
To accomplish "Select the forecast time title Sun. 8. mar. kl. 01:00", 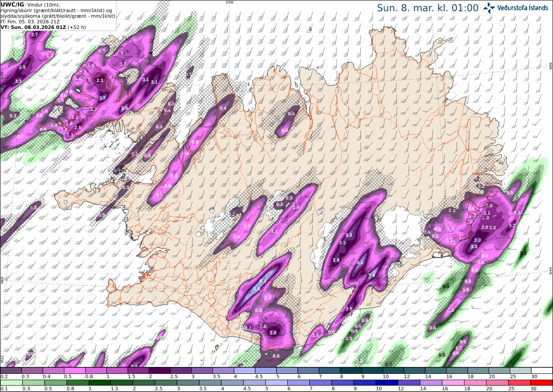I will coord(428,8).
